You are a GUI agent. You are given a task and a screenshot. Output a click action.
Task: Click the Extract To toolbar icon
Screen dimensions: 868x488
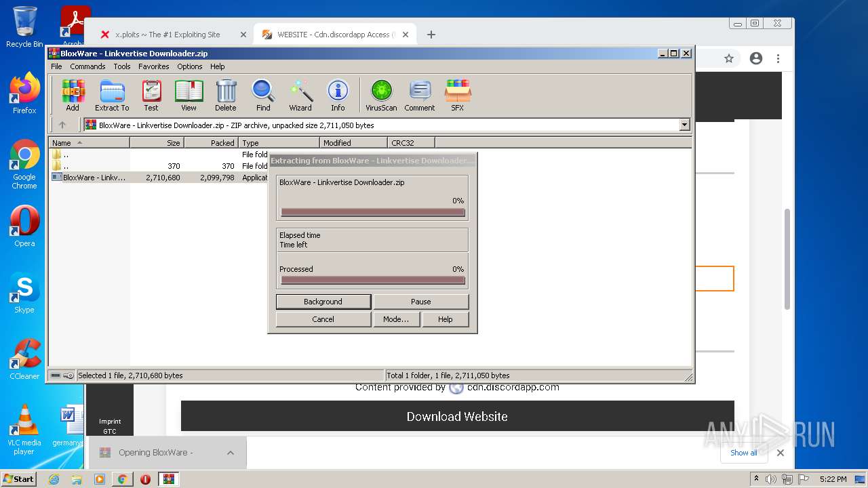pyautogui.click(x=112, y=95)
